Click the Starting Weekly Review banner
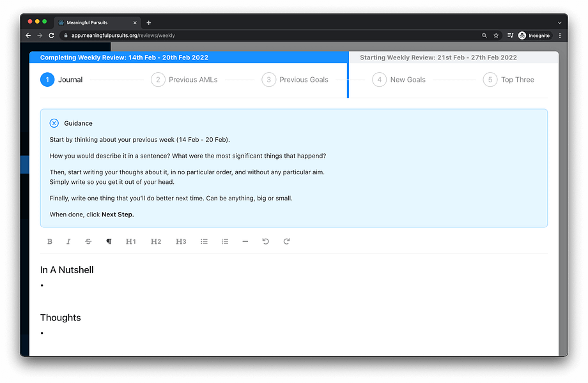Screen dimensions: 588x383 click(x=454, y=57)
